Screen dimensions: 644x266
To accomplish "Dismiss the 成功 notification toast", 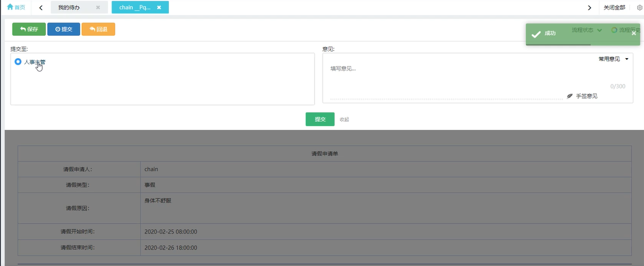I will coord(634,33).
